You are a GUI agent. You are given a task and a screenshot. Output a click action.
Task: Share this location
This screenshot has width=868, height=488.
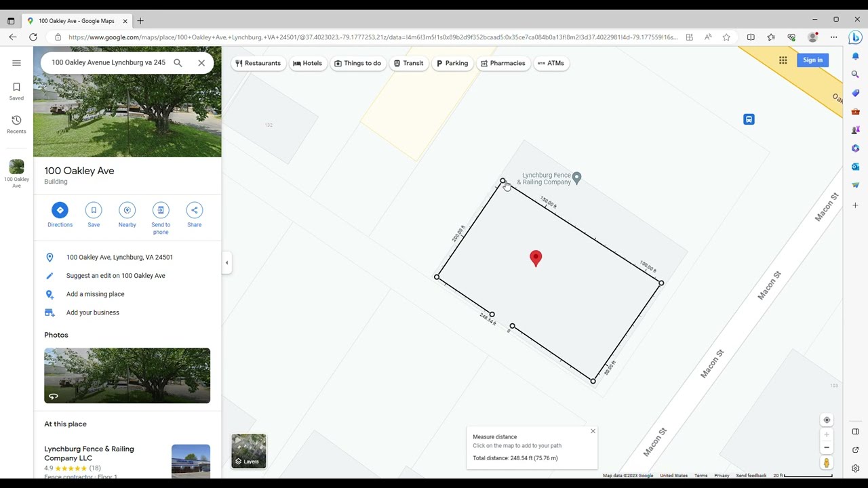click(x=195, y=214)
